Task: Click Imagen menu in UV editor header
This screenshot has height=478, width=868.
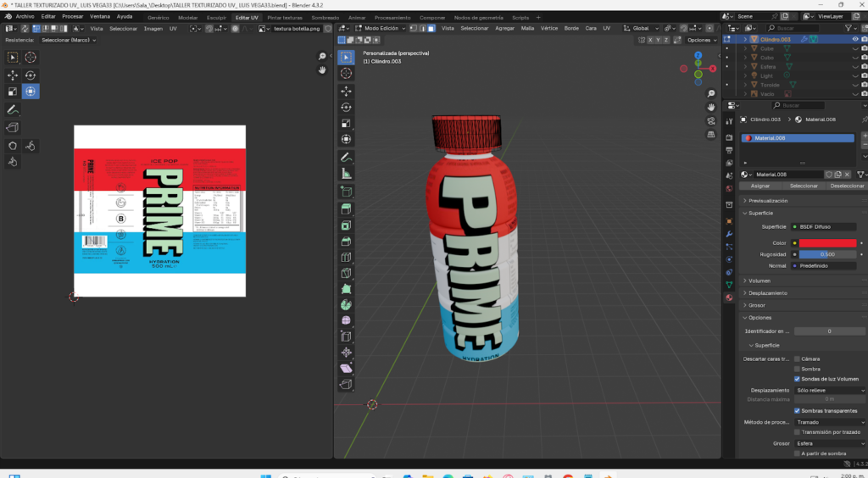Action: pyautogui.click(x=153, y=29)
